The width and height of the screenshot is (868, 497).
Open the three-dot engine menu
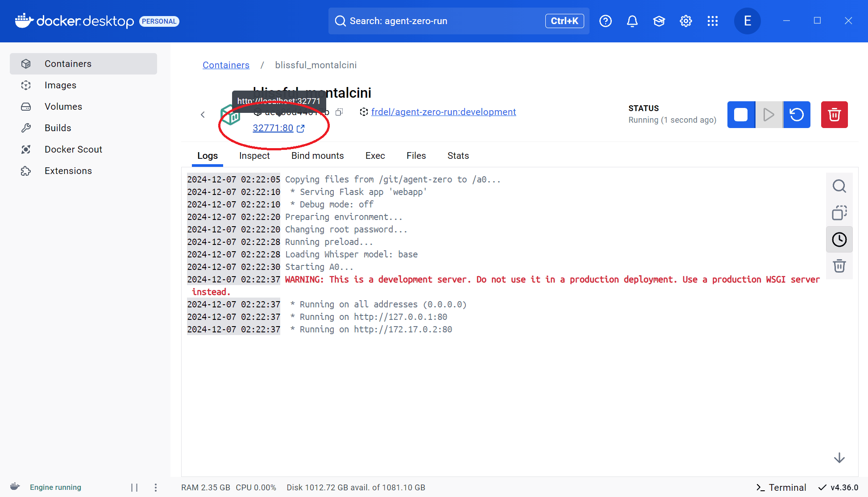(155, 487)
